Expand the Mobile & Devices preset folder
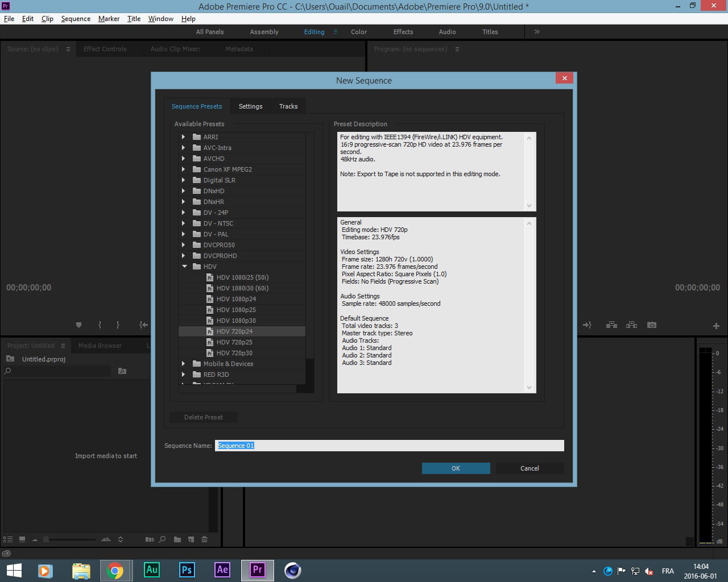Screen dimensions: 728x582 coord(183,364)
